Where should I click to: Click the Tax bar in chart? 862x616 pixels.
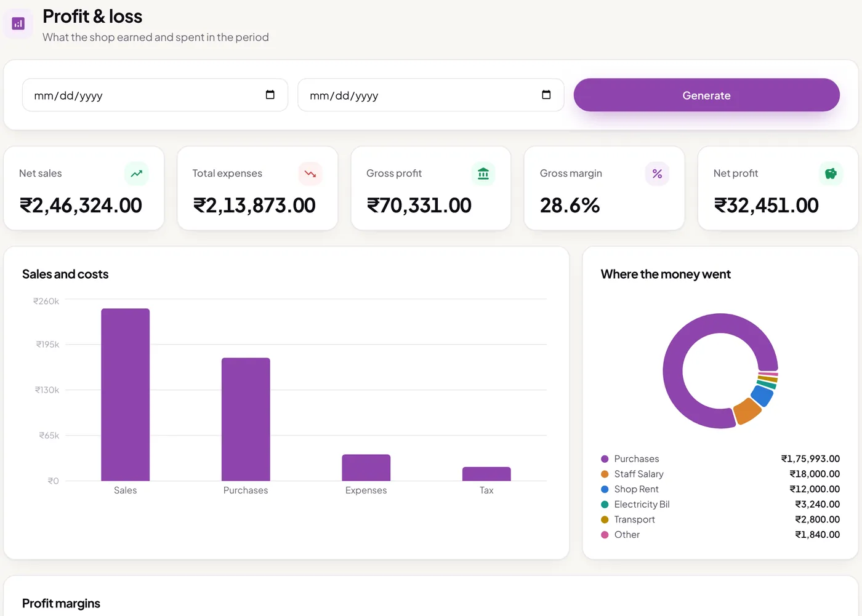pyautogui.click(x=486, y=474)
